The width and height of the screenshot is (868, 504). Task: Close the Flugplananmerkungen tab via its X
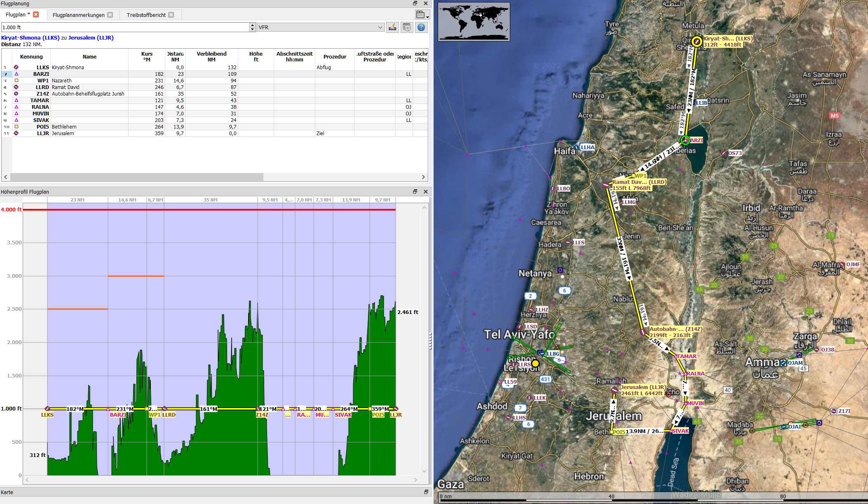[110, 15]
